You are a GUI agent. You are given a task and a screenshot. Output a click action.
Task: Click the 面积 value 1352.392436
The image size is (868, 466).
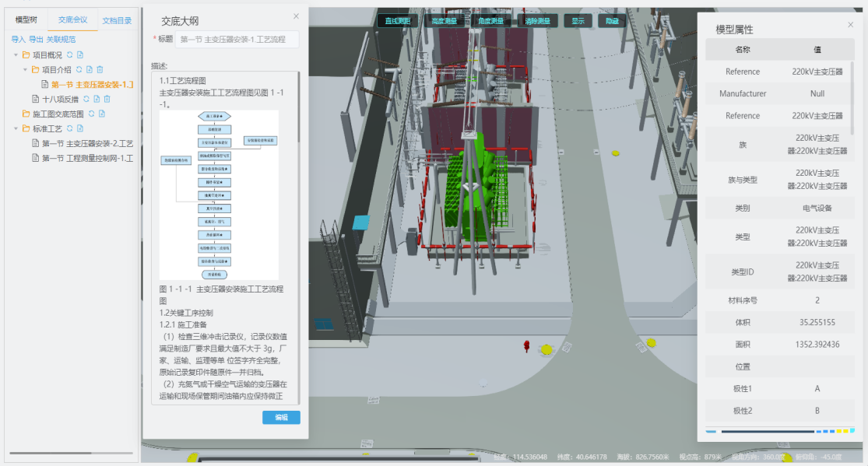pyautogui.click(x=817, y=344)
